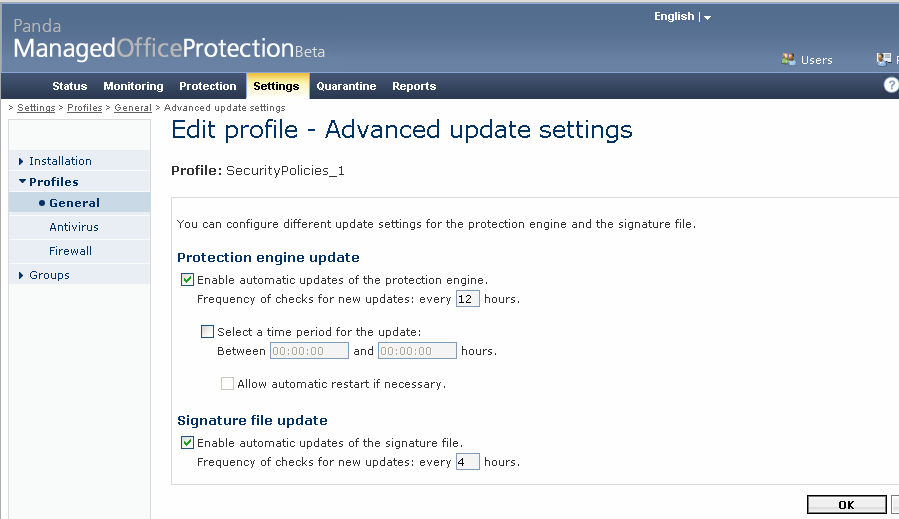This screenshot has height=519, width=899.
Task: Click the Panda Managed Office Protection logo
Action: tap(169, 40)
